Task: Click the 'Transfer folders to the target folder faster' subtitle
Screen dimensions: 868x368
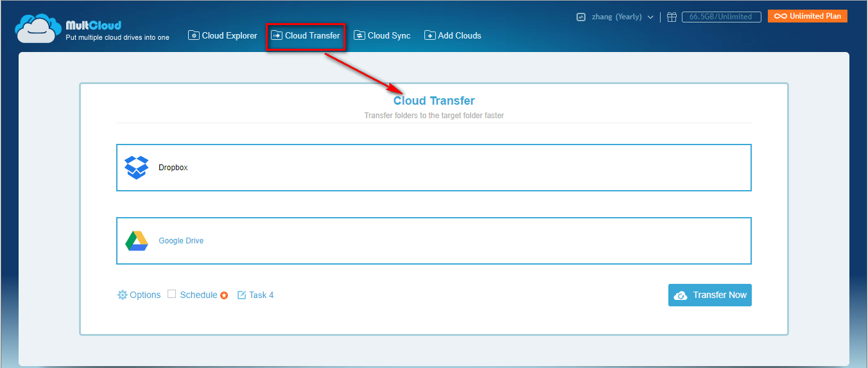Action: pyautogui.click(x=434, y=116)
